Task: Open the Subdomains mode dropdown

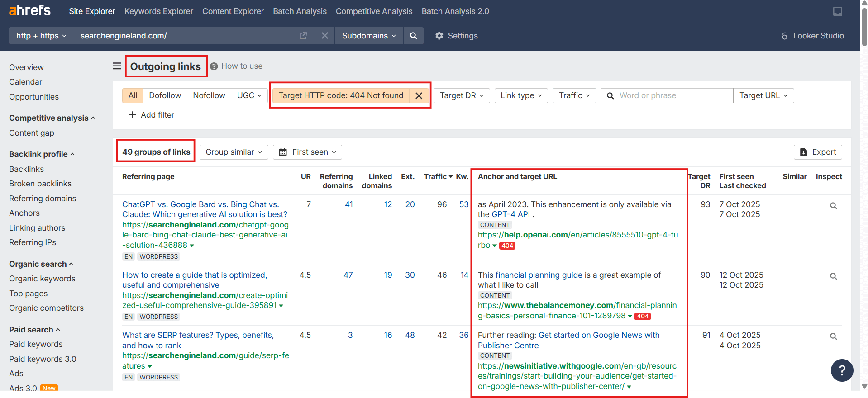Action: [x=369, y=35]
